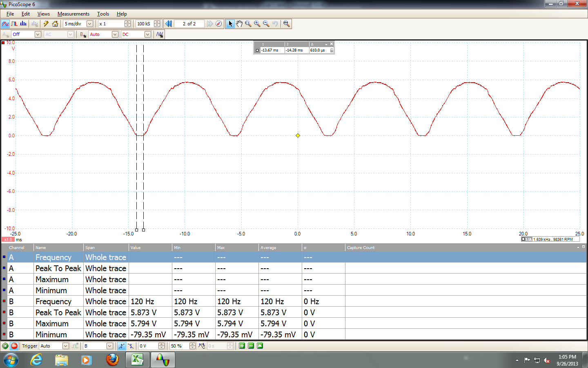Open the Measurements menu
The width and height of the screenshot is (588, 368).
point(73,14)
